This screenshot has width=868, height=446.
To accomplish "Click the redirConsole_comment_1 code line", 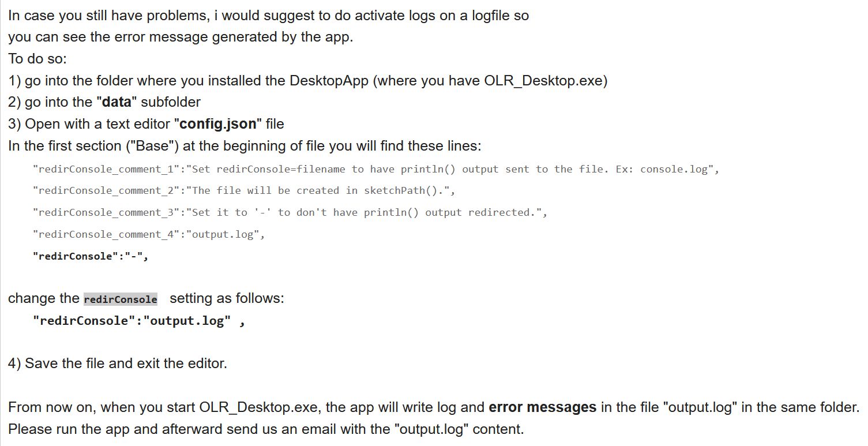I will coord(376,169).
